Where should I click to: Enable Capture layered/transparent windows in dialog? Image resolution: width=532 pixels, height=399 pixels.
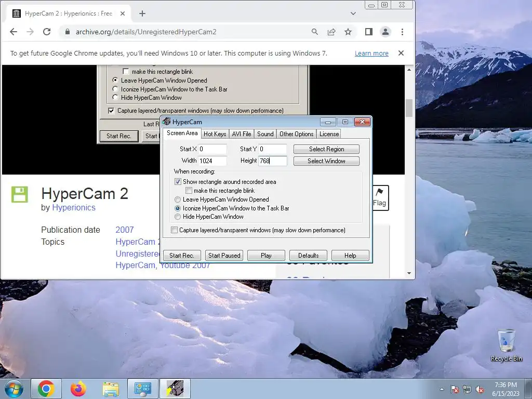174,230
